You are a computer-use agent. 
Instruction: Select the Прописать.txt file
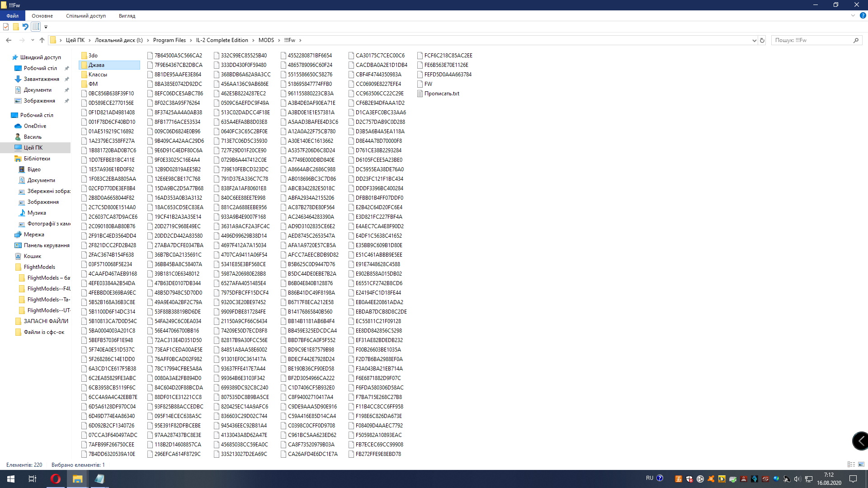pos(441,94)
